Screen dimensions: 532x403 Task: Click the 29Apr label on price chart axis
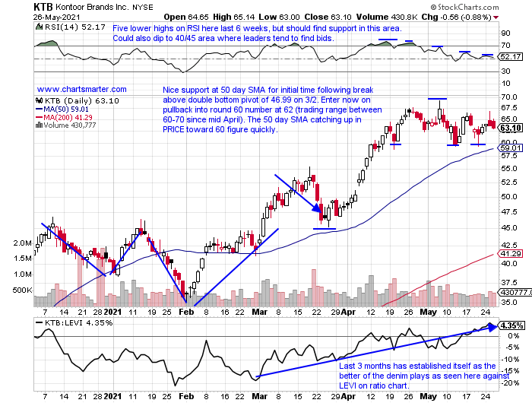343,312
